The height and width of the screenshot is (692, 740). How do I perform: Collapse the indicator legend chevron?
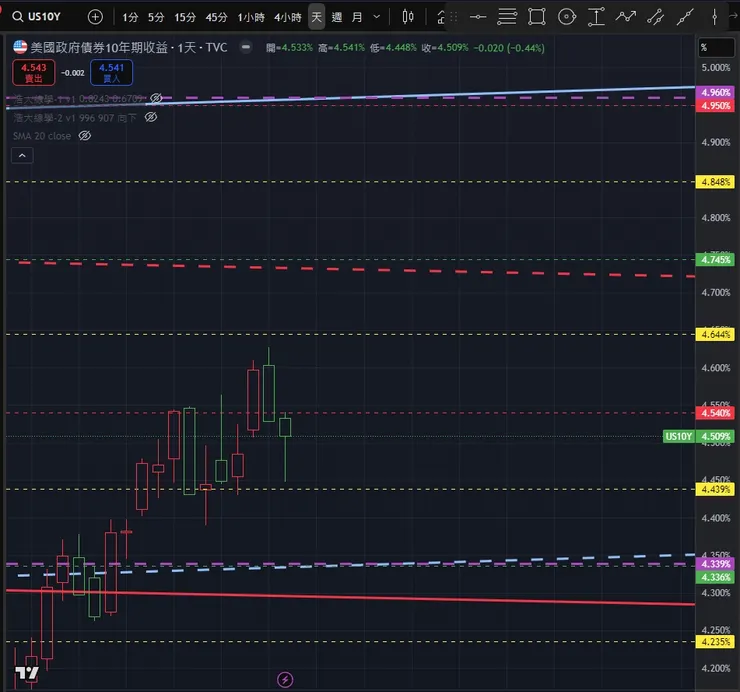click(x=22, y=155)
